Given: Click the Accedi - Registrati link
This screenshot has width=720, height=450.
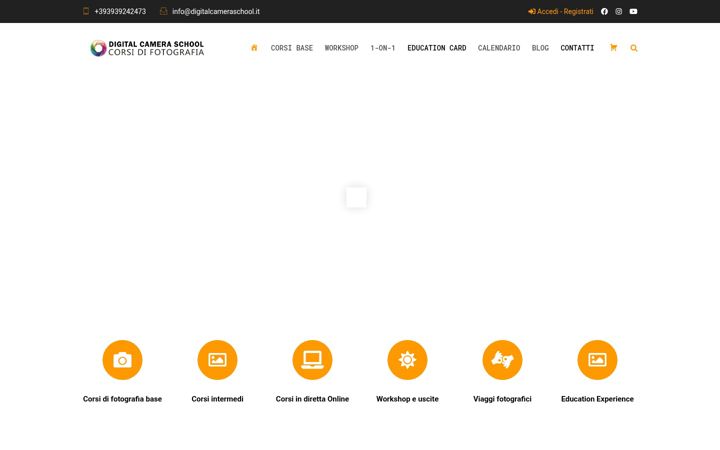Looking at the screenshot, I should [561, 11].
